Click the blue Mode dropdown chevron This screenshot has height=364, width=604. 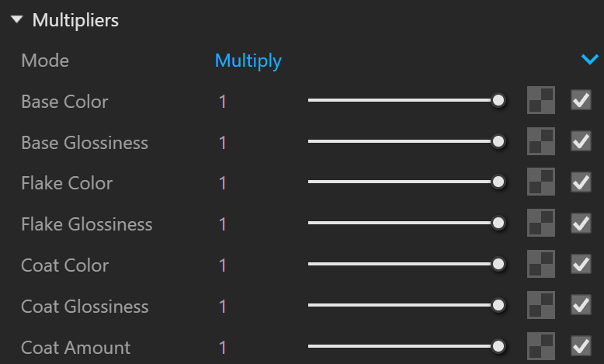click(x=590, y=59)
